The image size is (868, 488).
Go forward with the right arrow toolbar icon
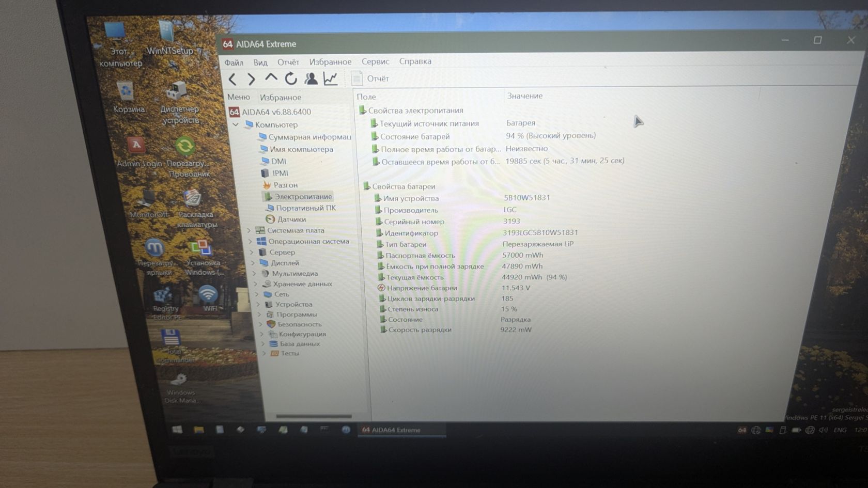pos(251,79)
